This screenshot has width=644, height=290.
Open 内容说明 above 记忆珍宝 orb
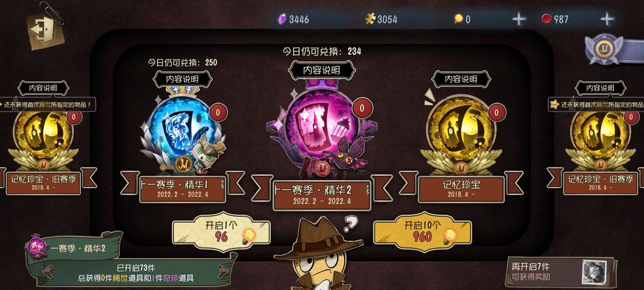tap(461, 79)
